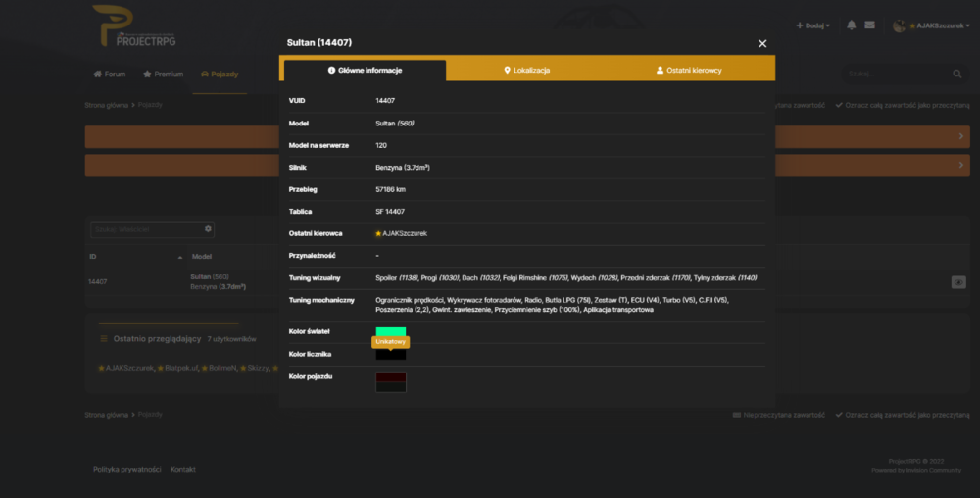980x498 pixels.
Task: Click the Szukaj Właściciela input field
Action: click(x=146, y=229)
